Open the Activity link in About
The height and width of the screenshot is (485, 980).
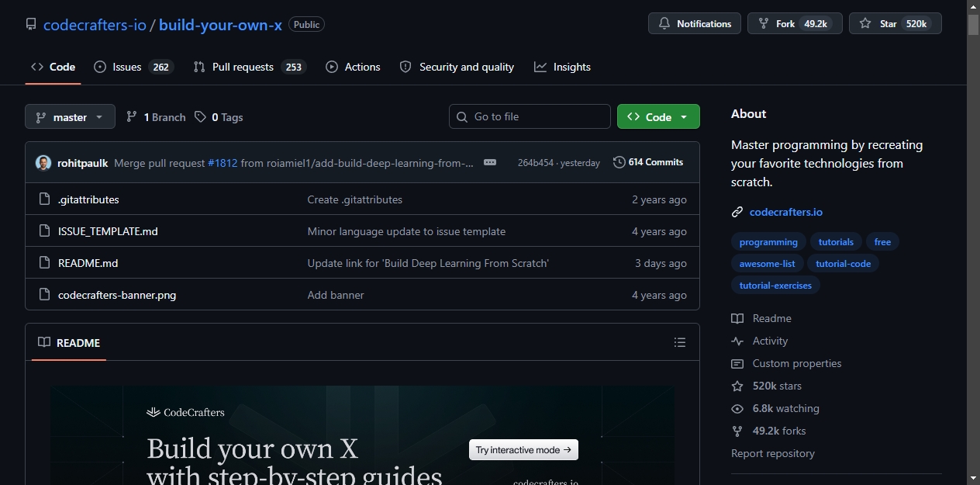coord(760,341)
